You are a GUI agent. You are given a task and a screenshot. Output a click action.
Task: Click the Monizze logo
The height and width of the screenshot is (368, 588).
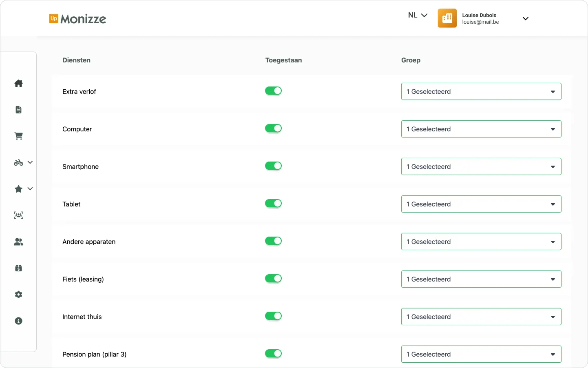click(x=77, y=19)
